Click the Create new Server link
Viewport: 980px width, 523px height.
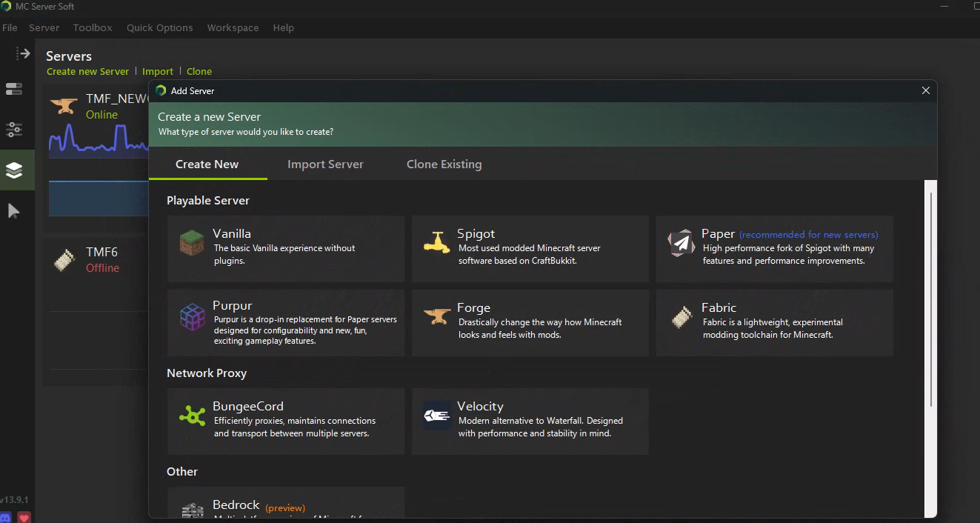(87, 71)
